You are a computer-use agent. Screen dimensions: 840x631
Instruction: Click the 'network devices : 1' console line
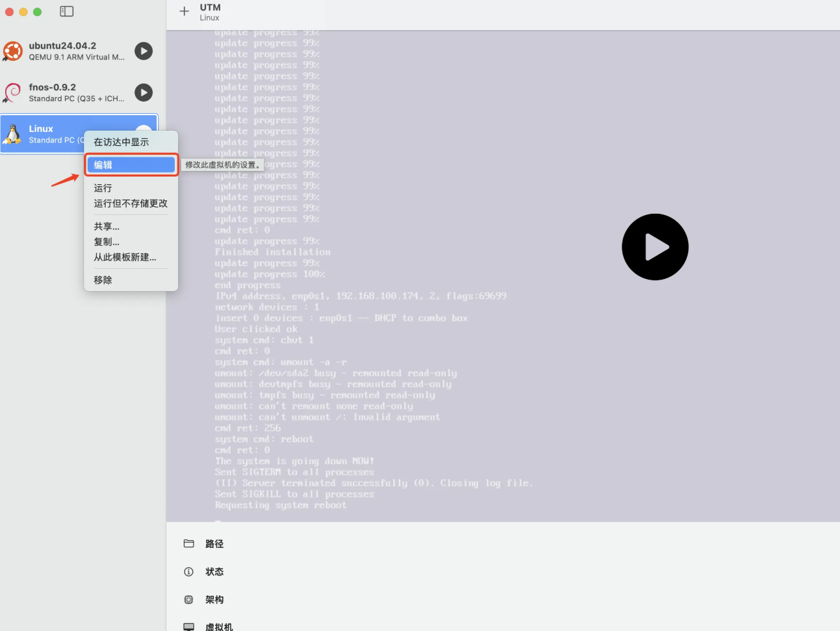[267, 307]
